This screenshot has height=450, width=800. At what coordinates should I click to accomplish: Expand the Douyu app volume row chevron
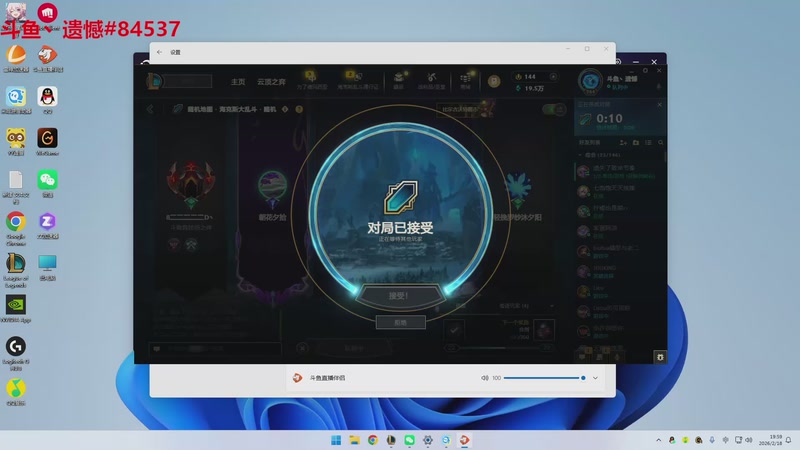(595, 378)
